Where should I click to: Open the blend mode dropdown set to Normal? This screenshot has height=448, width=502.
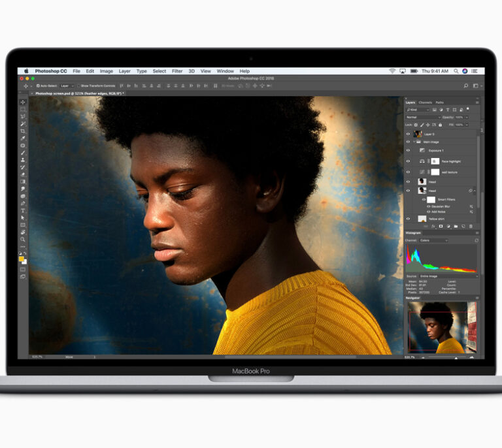422,117
